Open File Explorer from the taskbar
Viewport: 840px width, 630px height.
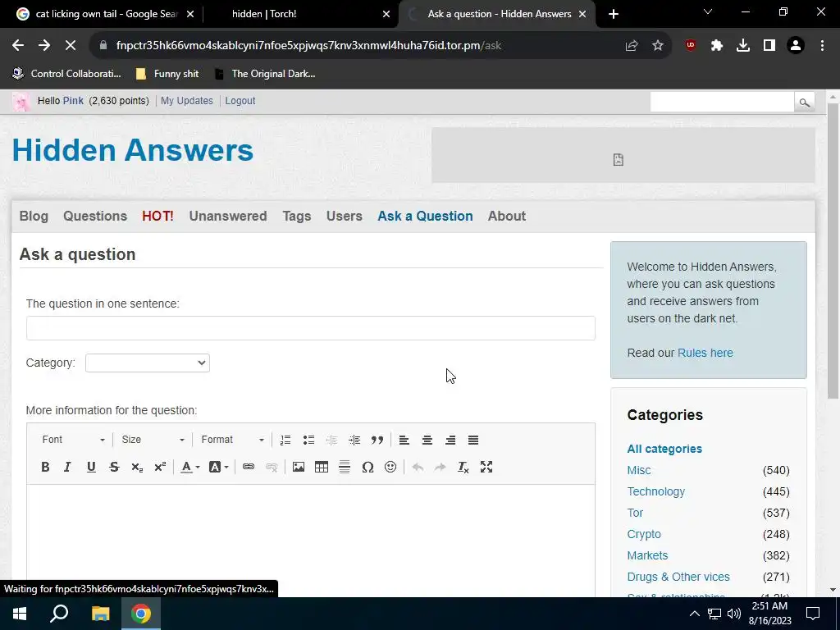(x=100, y=614)
